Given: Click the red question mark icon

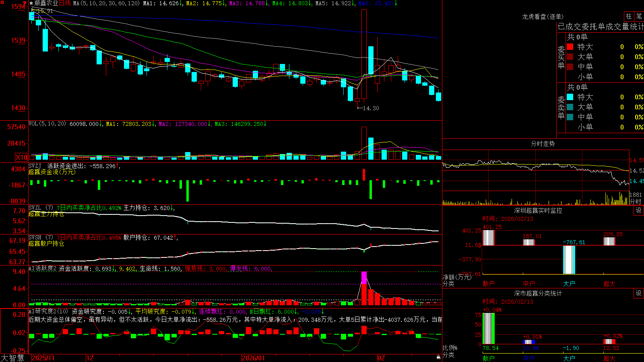Looking at the screenshot, I should pos(25,3).
